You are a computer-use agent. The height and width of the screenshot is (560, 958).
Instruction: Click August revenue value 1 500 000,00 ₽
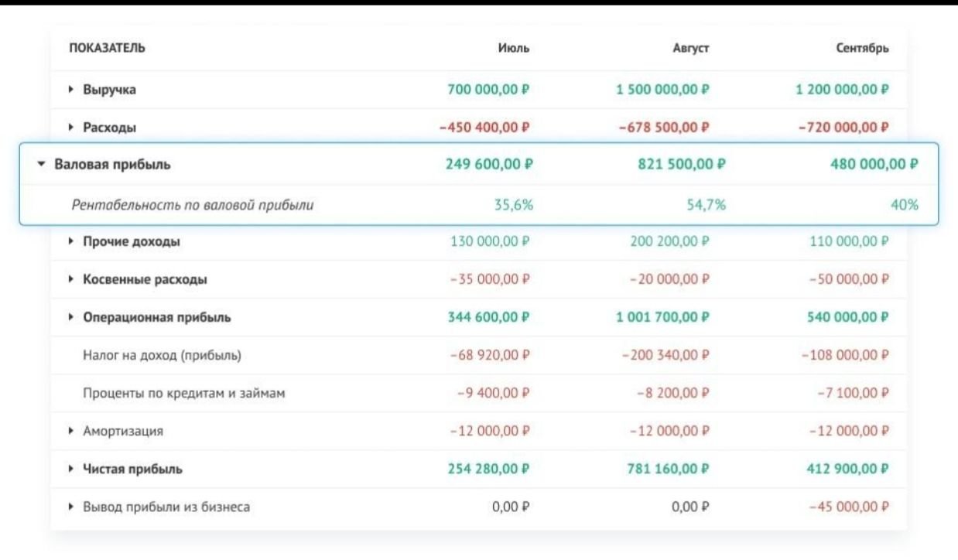[662, 90]
